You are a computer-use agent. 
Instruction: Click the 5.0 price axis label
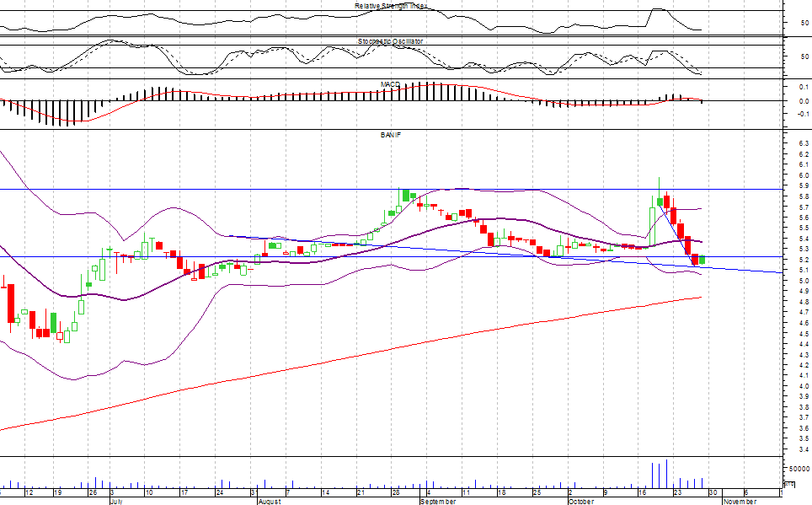coord(804,281)
